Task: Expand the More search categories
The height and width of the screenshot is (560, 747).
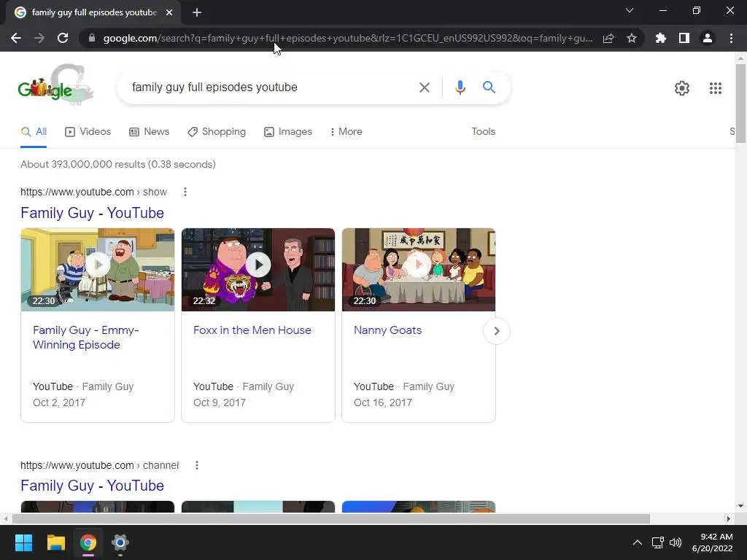Action: 347,132
